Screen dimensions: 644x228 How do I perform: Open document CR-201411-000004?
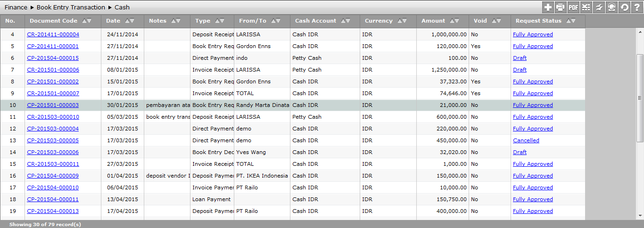[53, 34]
